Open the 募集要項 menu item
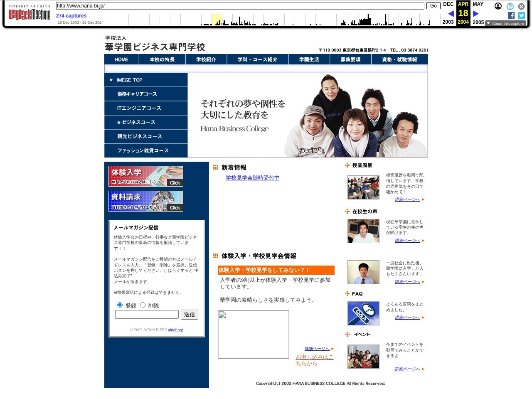The width and height of the screenshot is (532, 399). [x=350, y=60]
